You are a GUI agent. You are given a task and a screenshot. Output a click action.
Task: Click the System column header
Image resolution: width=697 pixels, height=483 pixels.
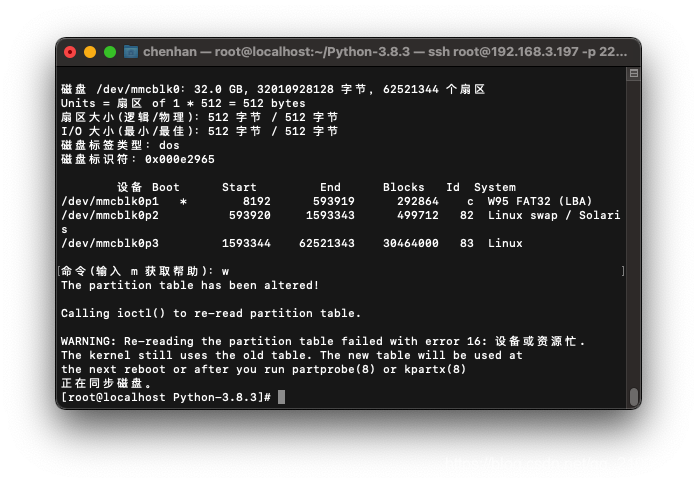[x=495, y=188]
